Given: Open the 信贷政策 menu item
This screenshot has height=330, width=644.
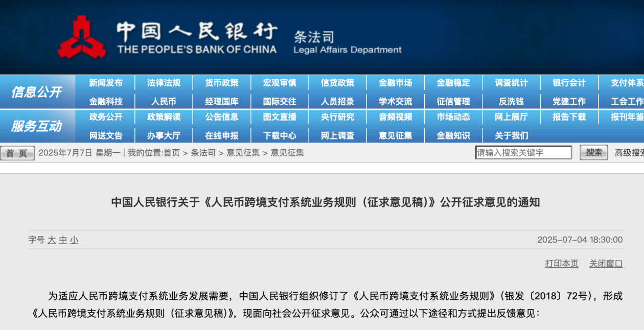Looking at the screenshot, I should (x=337, y=83).
